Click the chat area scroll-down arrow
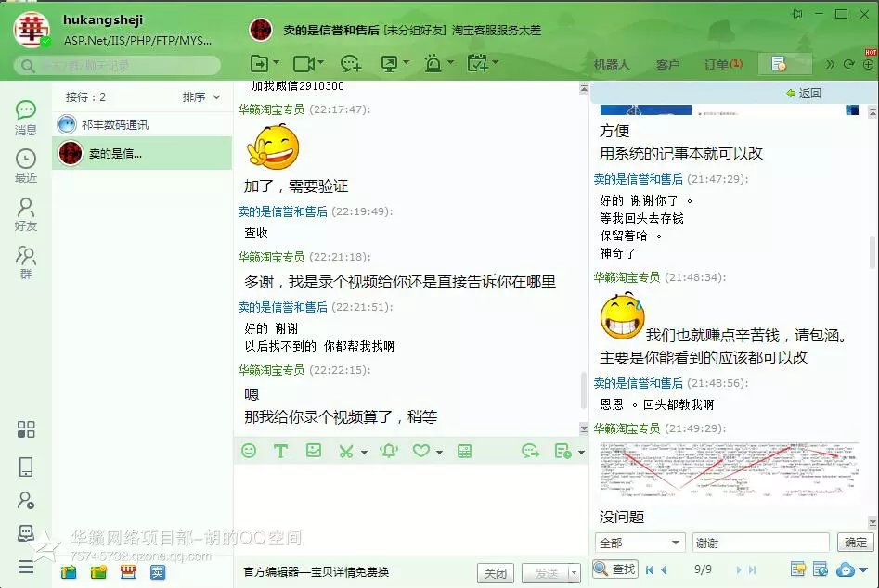The height and width of the screenshot is (588, 879). point(584,429)
